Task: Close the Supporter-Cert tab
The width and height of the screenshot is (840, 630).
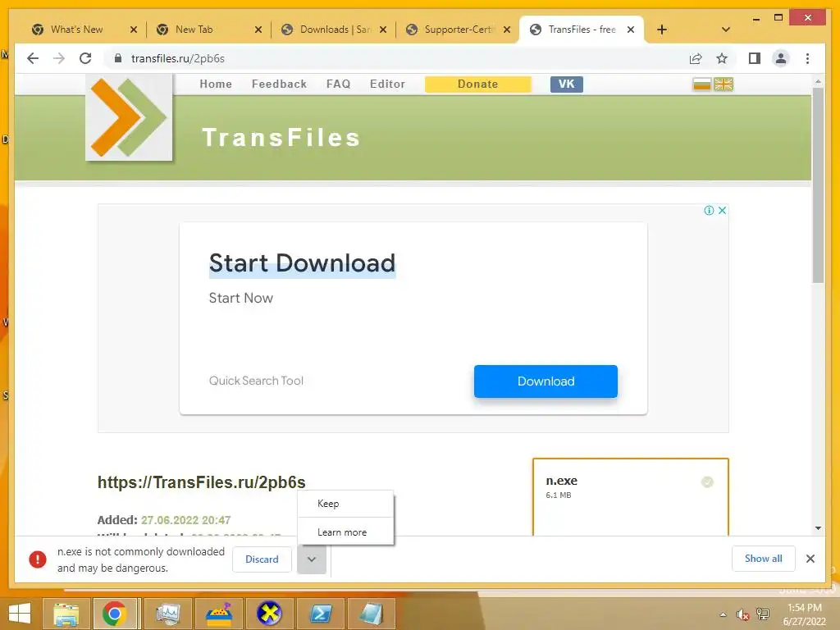Action: pyautogui.click(x=507, y=30)
